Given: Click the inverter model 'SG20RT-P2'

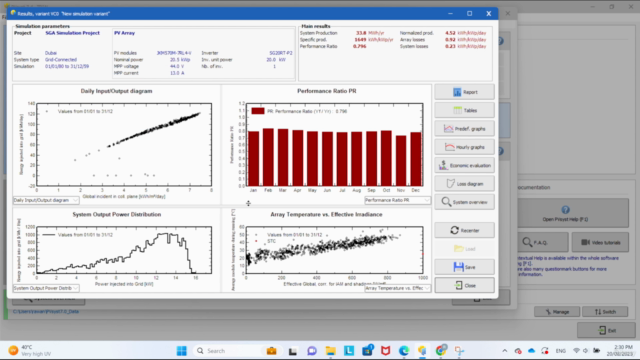Looking at the screenshot, I should click(281, 53).
